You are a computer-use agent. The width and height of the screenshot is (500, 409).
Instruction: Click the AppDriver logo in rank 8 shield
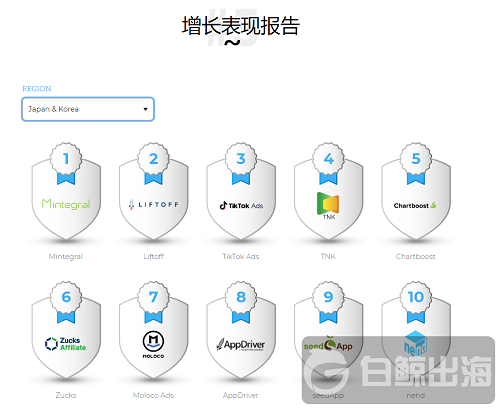pos(241,345)
